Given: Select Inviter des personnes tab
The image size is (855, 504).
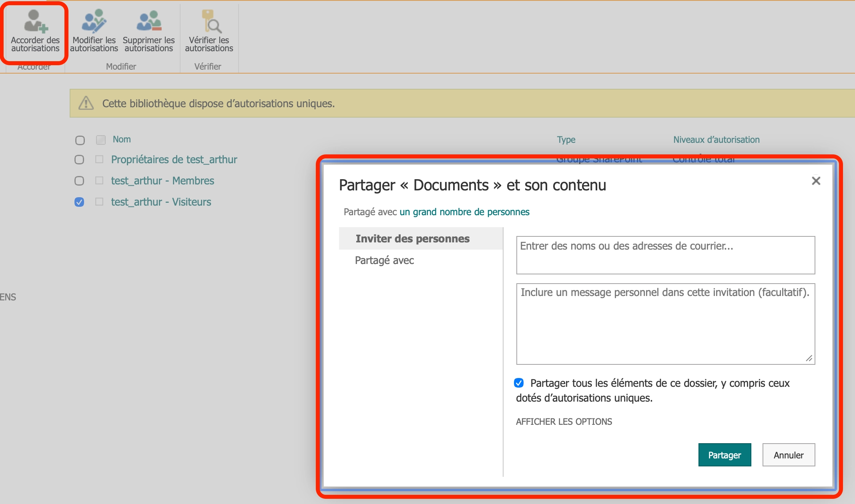Looking at the screenshot, I should point(421,239).
